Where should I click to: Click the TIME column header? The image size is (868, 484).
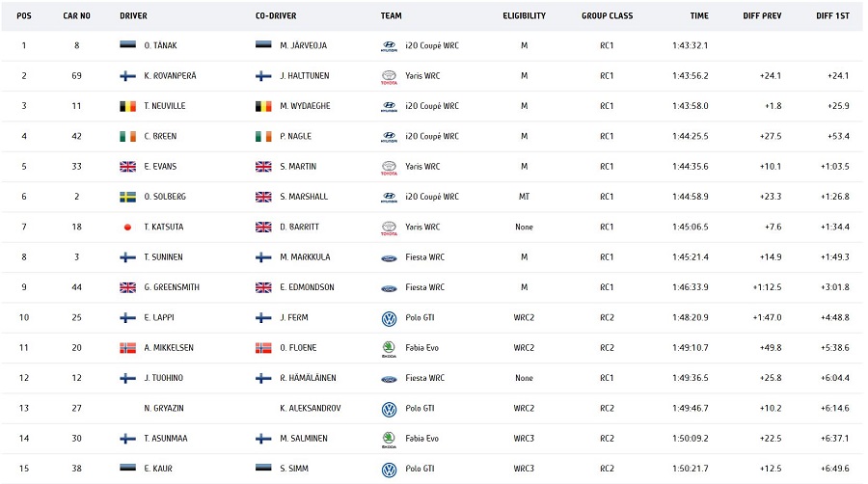tap(699, 15)
